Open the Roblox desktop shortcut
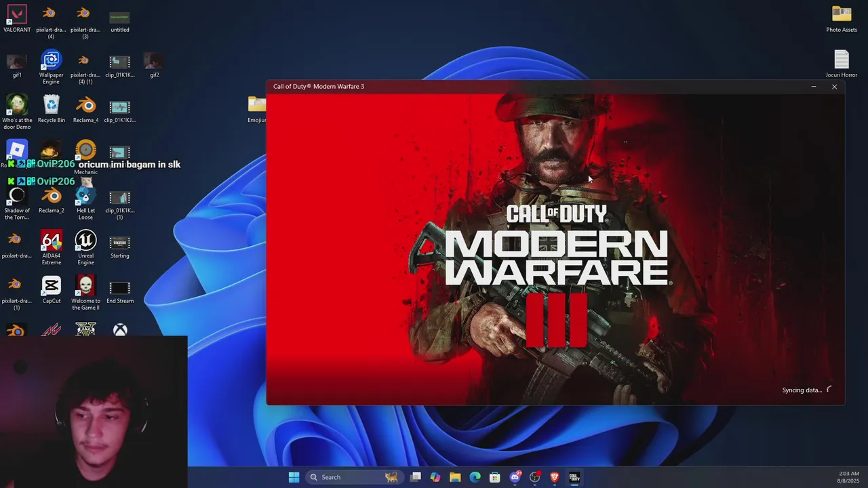 (17, 150)
